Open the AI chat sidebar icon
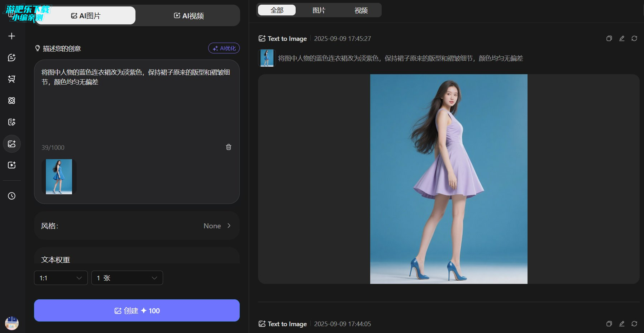The image size is (644, 333). [x=11, y=58]
